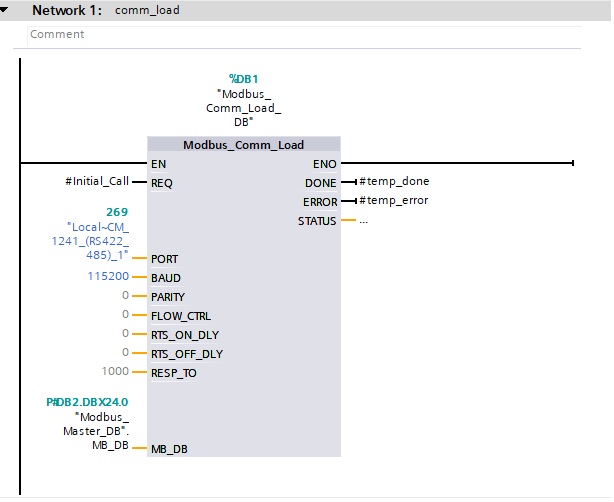Screen dimensions: 614x502
Task: Edit the network title comm_load
Action: coord(147,10)
